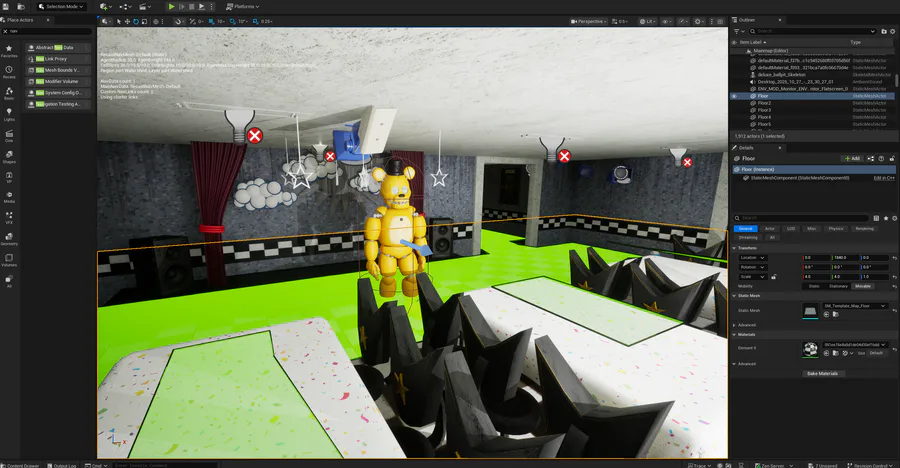The height and width of the screenshot is (468, 900).
Task: Select Floor4 in the Outliner
Action: pyautogui.click(x=764, y=117)
